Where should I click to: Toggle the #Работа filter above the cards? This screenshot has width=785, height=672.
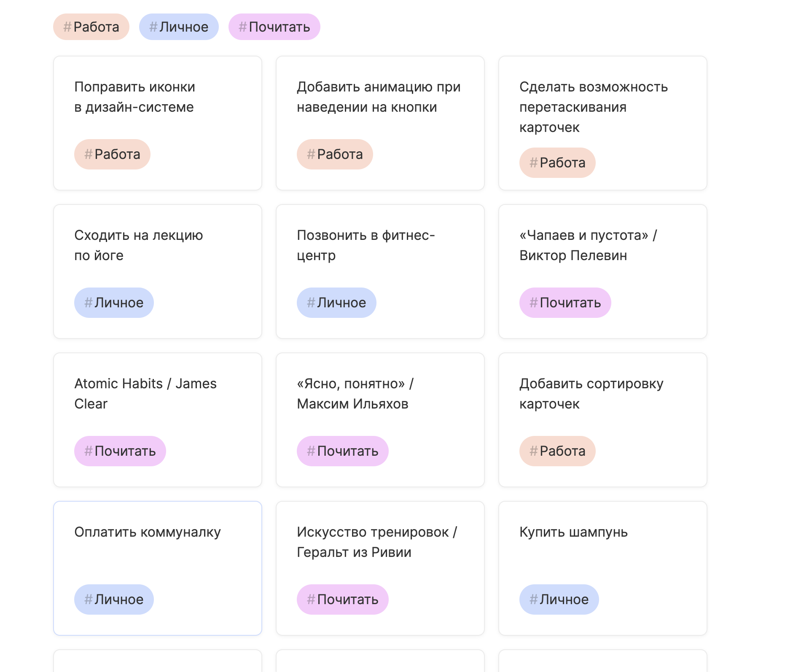pyautogui.click(x=91, y=27)
